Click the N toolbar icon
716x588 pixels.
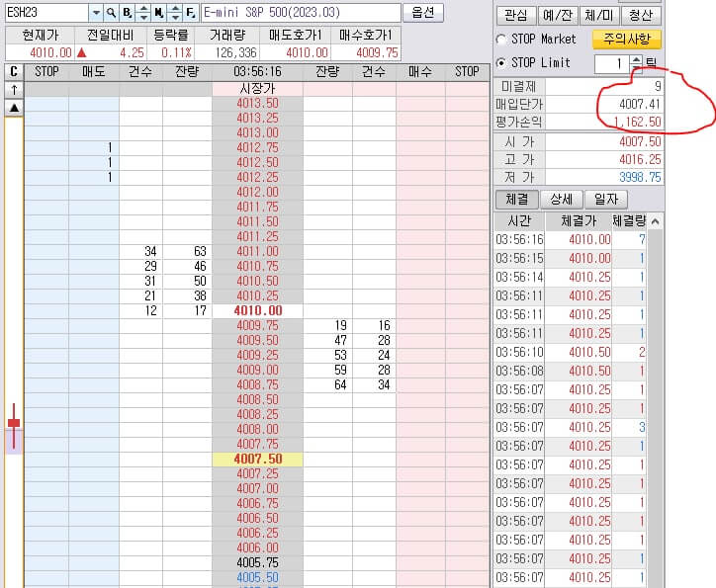point(159,13)
